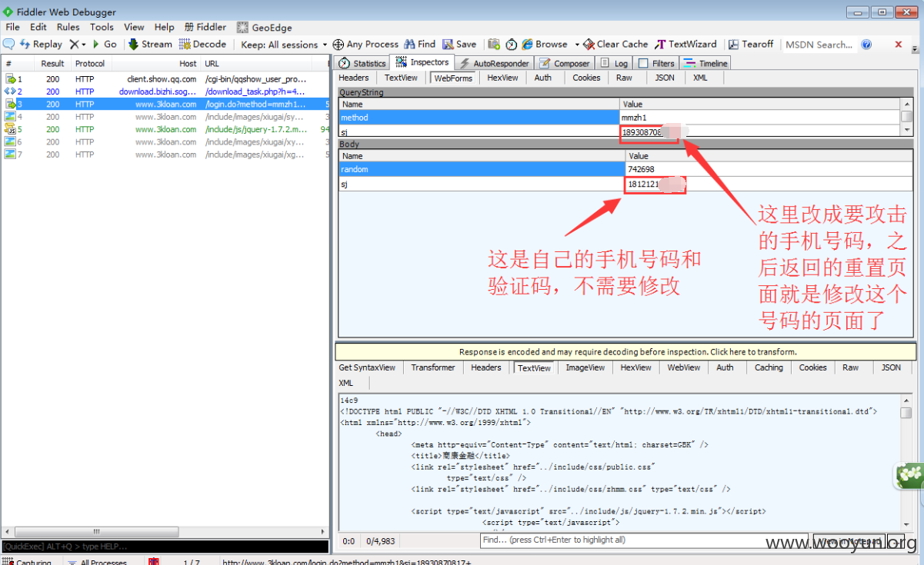924x565 pixels.
Task: Click the Clear Cache toolbar button
Action: coord(616,45)
